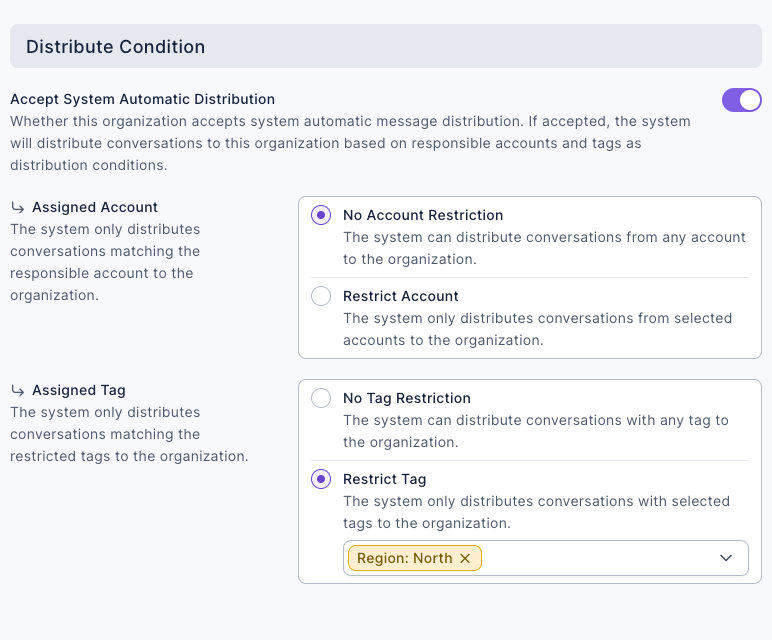The height and width of the screenshot is (640, 772).
Task: Click the Region: North tag label
Action: pos(405,558)
